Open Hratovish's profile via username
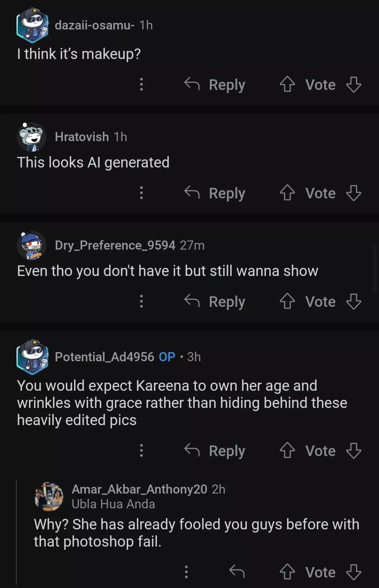This screenshot has width=379, height=588. (82, 137)
